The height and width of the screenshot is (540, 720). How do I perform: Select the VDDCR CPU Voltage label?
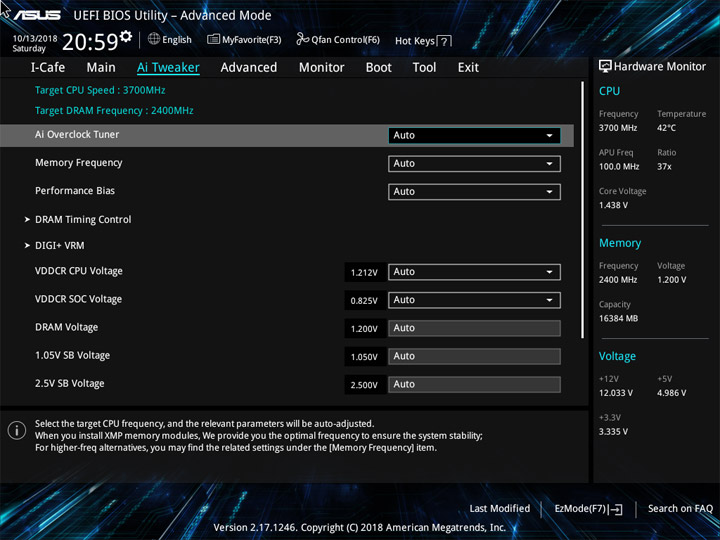pyautogui.click(x=79, y=271)
